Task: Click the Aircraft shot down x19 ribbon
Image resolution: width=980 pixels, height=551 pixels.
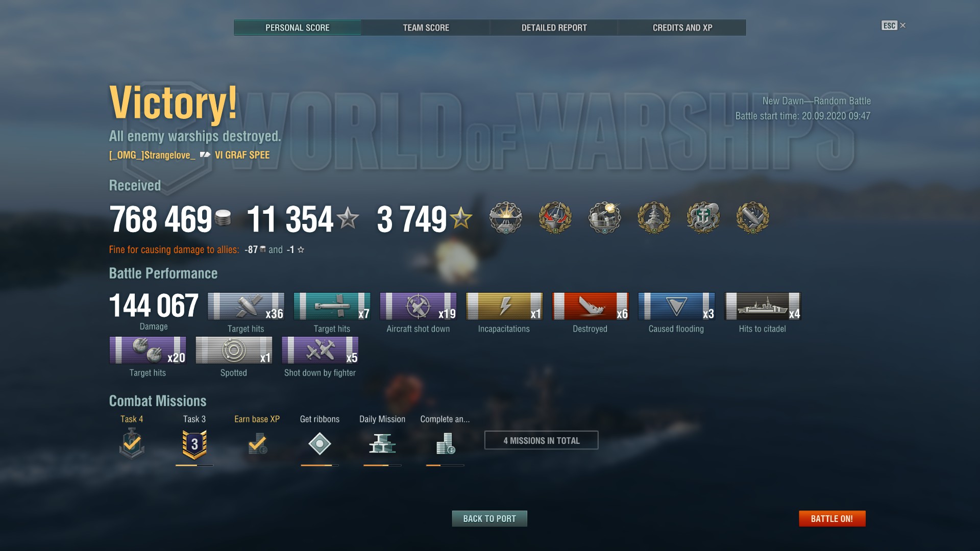Action: pos(418,306)
